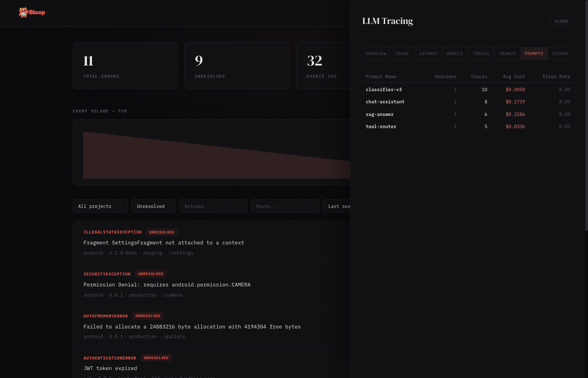Click the Bloop mascot logo

[x=24, y=12]
